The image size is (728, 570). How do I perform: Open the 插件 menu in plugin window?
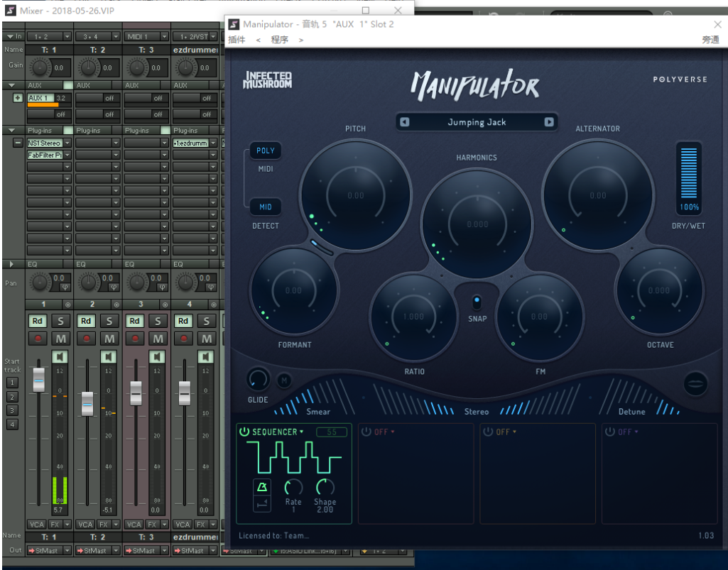(237, 40)
